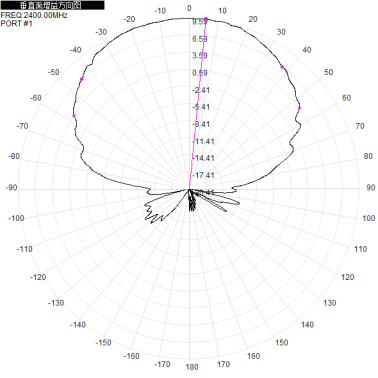The width and height of the screenshot is (378, 378).
Task: Select the 130 degree angle label
Action: tap(329, 303)
